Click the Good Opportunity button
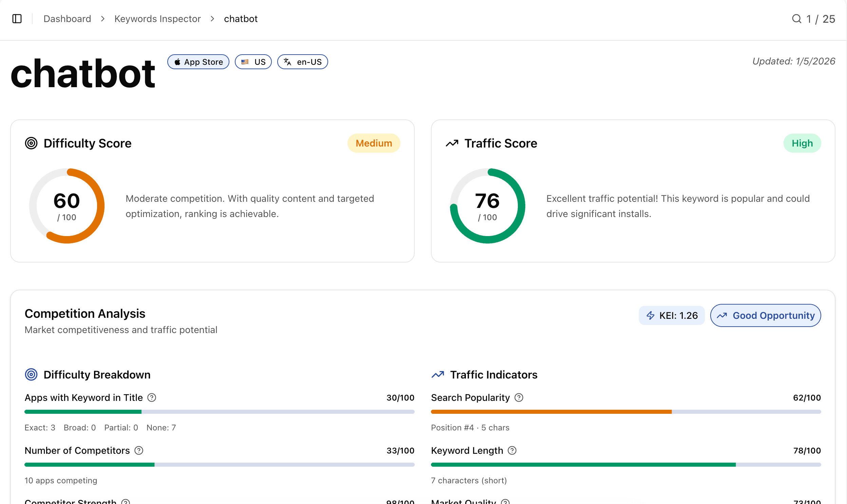 (766, 315)
